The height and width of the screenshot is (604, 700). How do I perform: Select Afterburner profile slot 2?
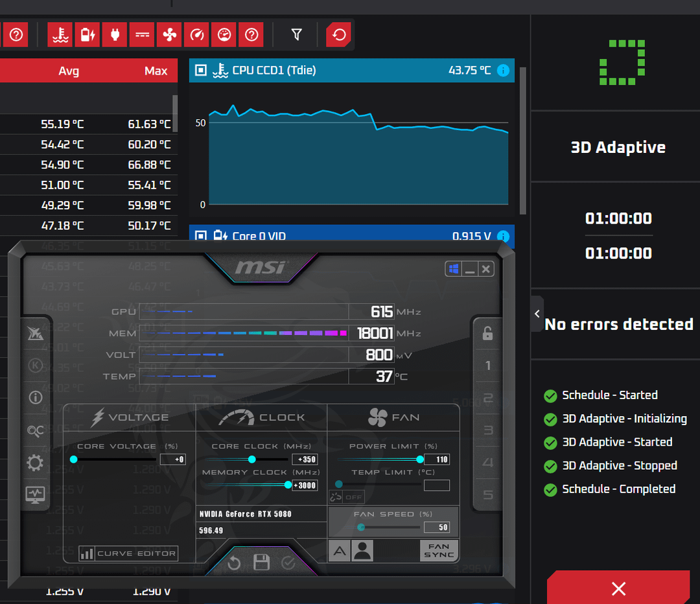pos(488,398)
